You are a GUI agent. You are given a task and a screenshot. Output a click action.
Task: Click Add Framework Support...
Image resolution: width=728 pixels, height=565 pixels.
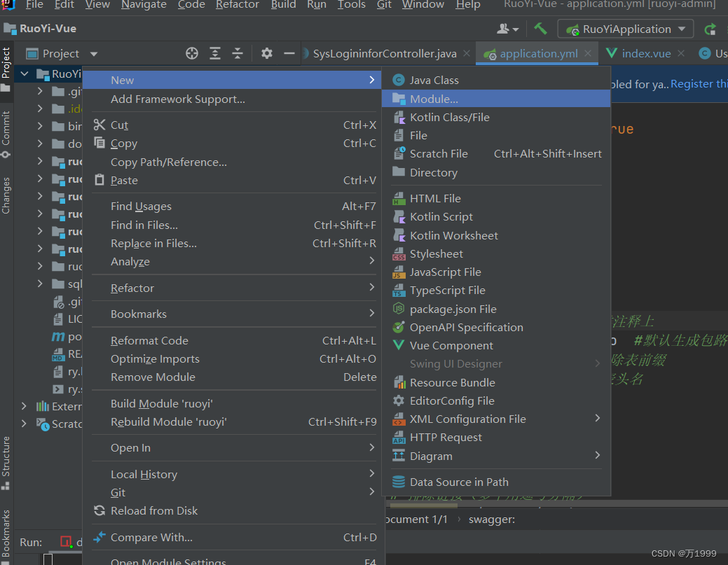[232, 99]
